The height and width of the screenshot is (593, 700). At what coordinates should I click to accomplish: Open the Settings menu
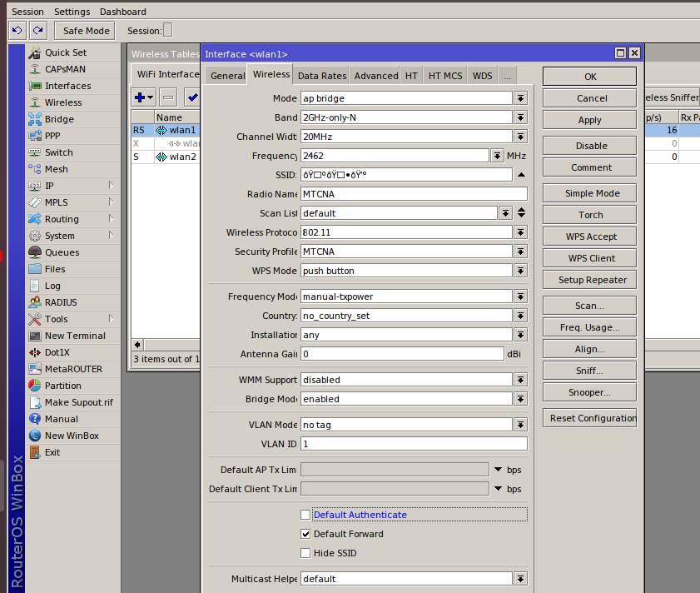[72, 12]
